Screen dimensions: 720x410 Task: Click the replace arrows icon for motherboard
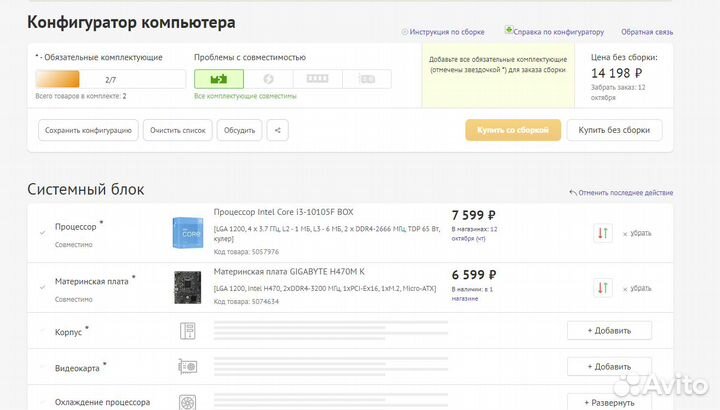point(602,288)
